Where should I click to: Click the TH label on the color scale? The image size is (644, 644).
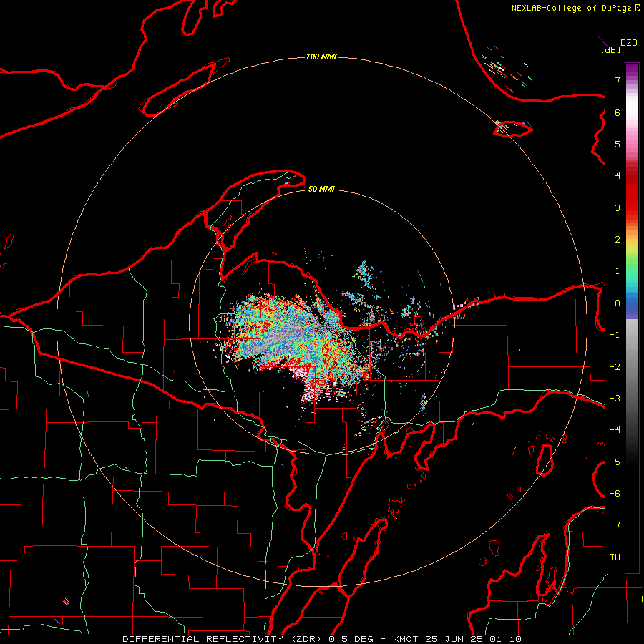(615, 557)
